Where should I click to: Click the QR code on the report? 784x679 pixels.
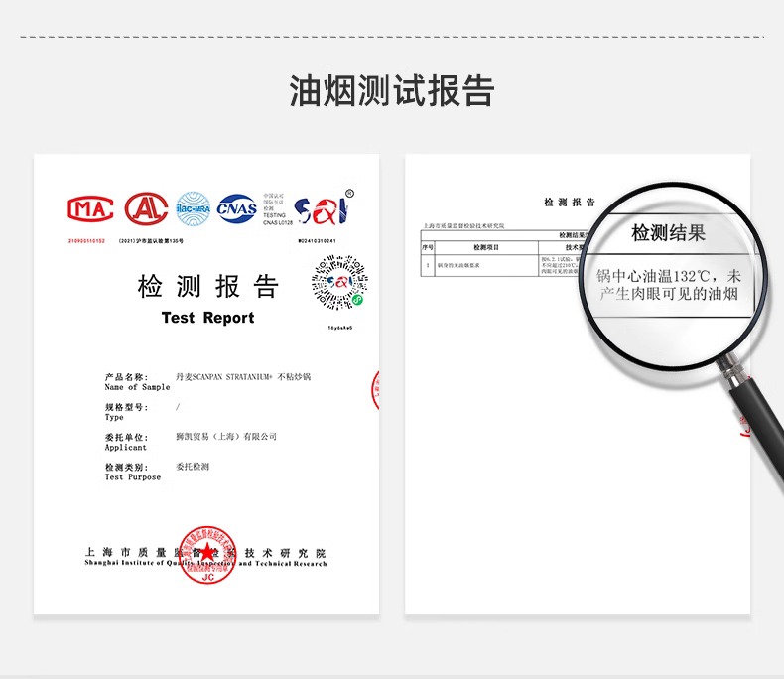pos(339,282)
